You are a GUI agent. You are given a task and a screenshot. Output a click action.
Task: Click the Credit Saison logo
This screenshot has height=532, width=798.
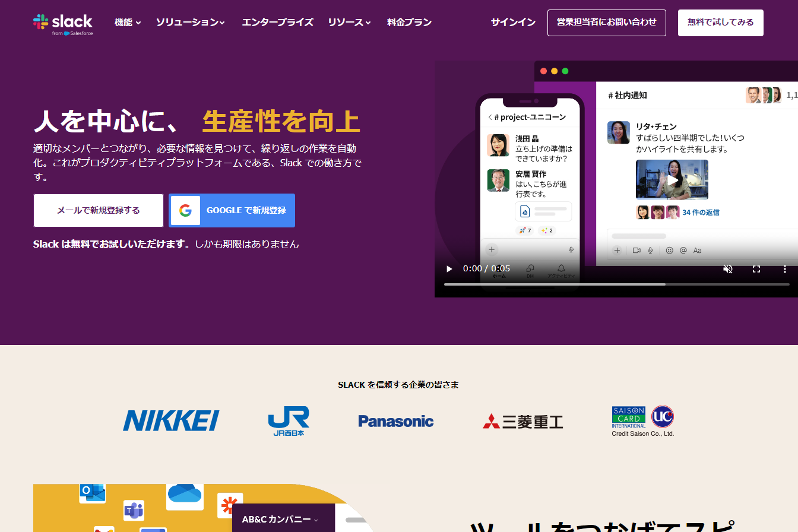coord(643,421)
